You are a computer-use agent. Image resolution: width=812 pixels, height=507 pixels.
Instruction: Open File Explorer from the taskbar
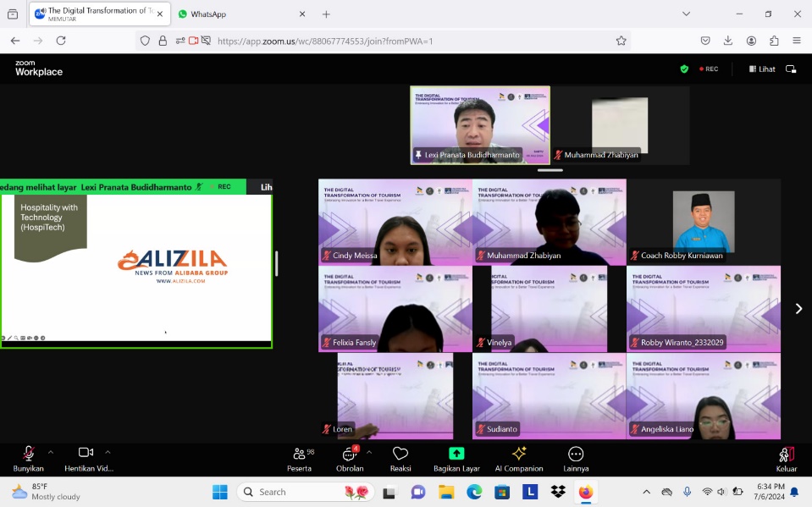click(x=446, y=492)
